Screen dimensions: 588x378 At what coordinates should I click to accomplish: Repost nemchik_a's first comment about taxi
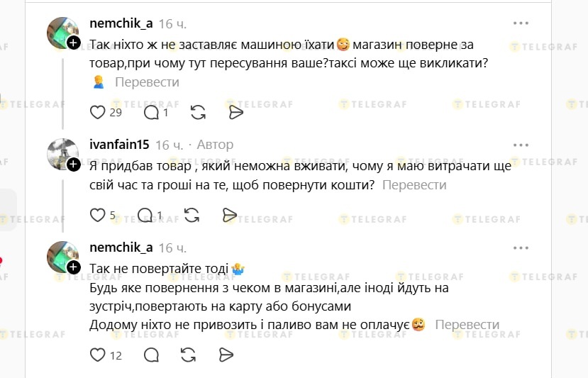199,112
